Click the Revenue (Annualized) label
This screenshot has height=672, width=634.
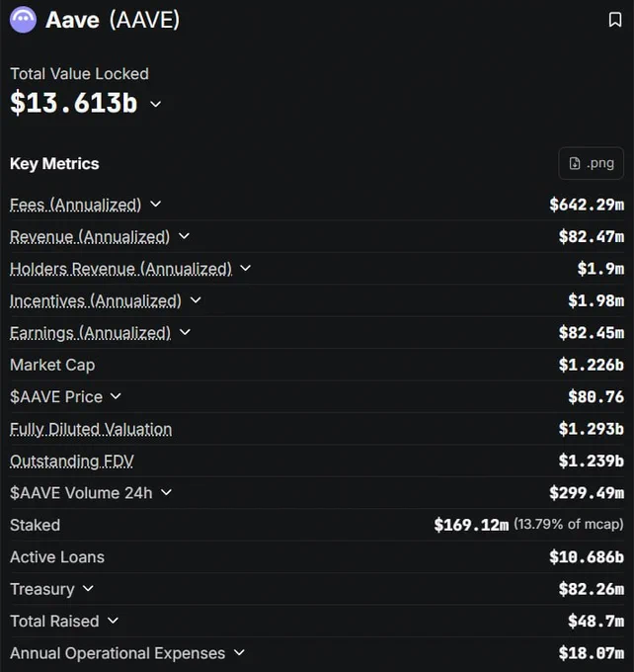(x=90, y=237)
